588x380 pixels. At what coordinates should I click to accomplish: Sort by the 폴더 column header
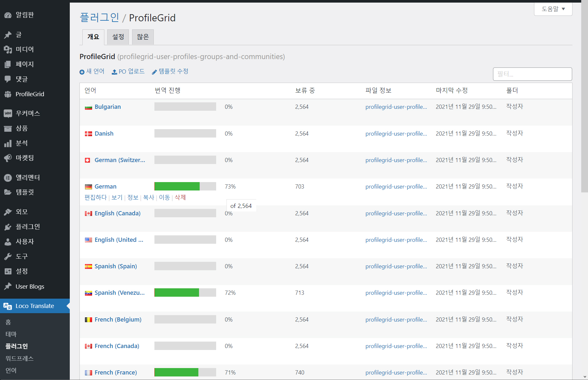(x=512, y=90)
